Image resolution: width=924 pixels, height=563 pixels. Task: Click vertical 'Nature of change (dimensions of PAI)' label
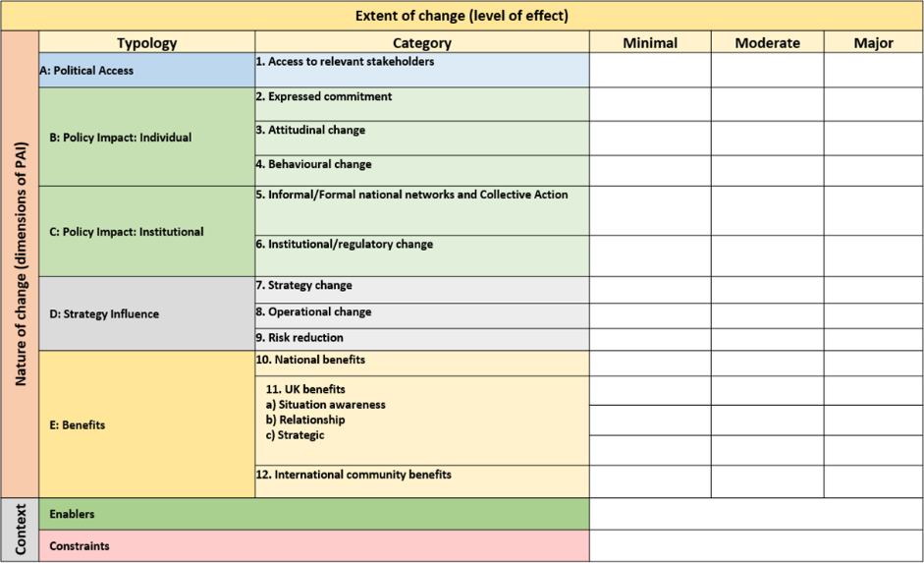tap(20, 264)
